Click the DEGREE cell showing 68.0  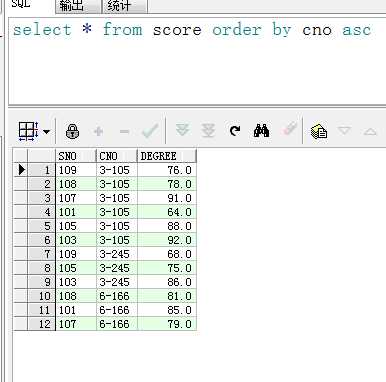(167, 254)
